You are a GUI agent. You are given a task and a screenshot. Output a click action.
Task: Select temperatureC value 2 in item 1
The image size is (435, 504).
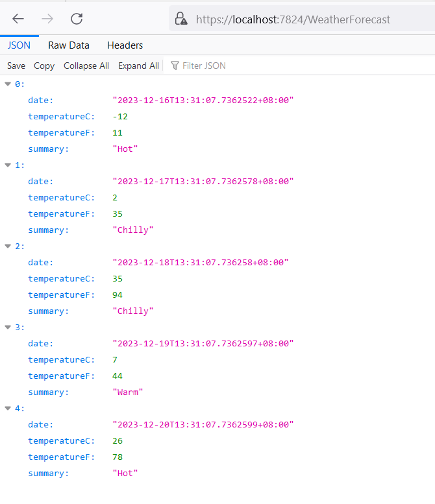coord(115,197)
